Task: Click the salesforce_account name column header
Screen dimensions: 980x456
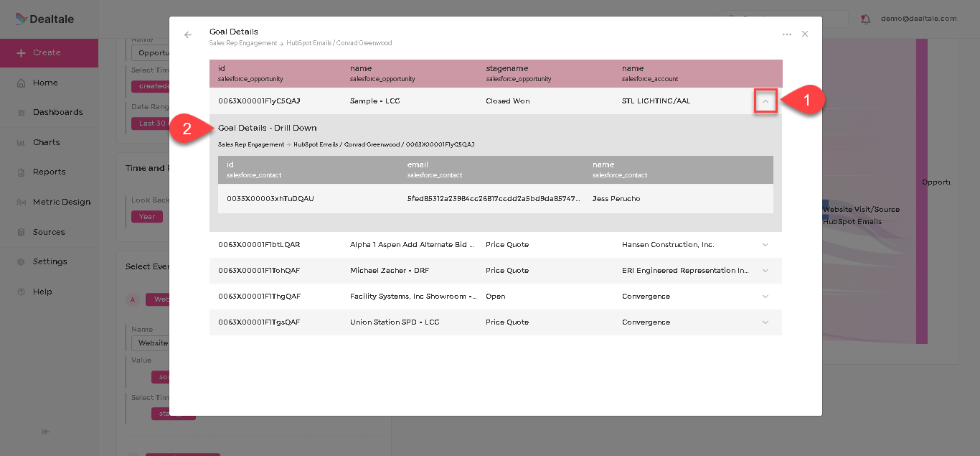Action: [650, 73]
